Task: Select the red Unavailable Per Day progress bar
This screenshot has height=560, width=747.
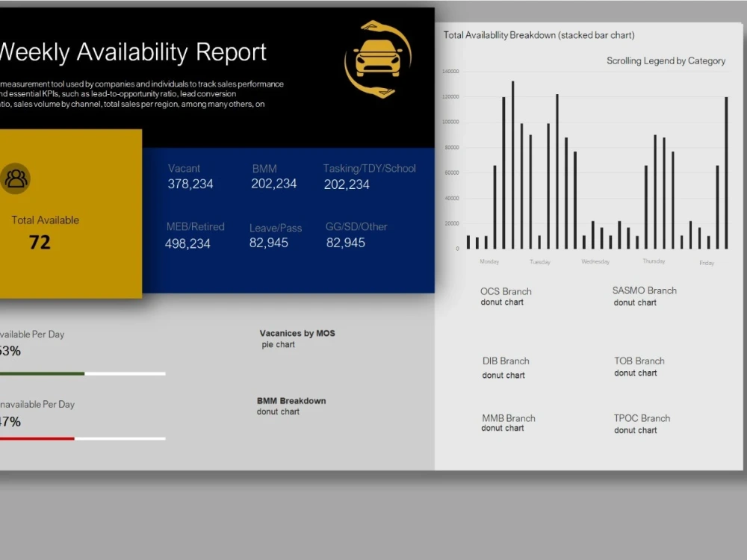Action: pyautogui.click(x=37, y=439)
